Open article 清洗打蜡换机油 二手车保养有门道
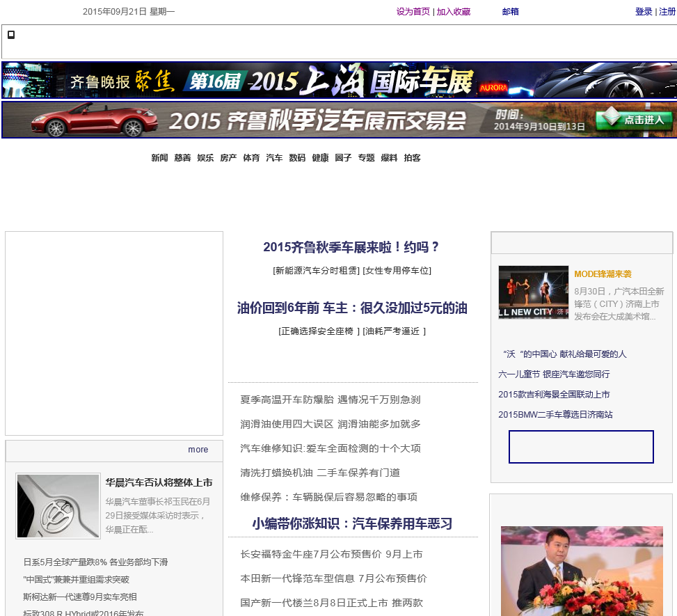Screen dimensions: 677x616 tap(320, 473)
